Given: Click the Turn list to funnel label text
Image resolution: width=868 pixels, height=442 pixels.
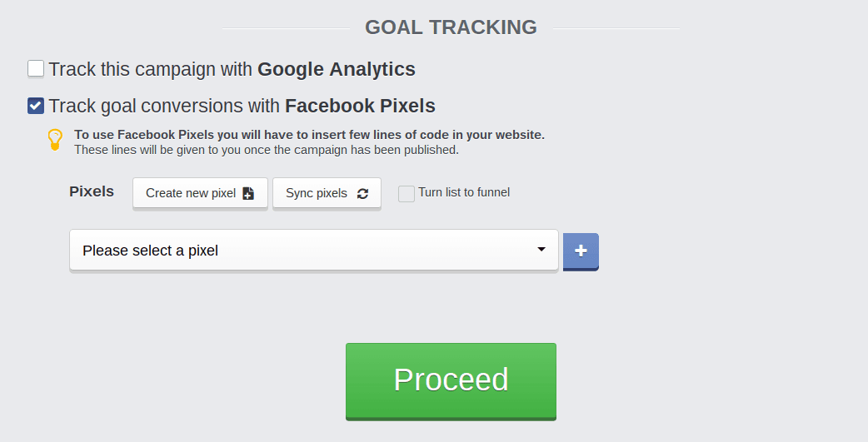Looking at the screenshot, I should click(464, 192).
